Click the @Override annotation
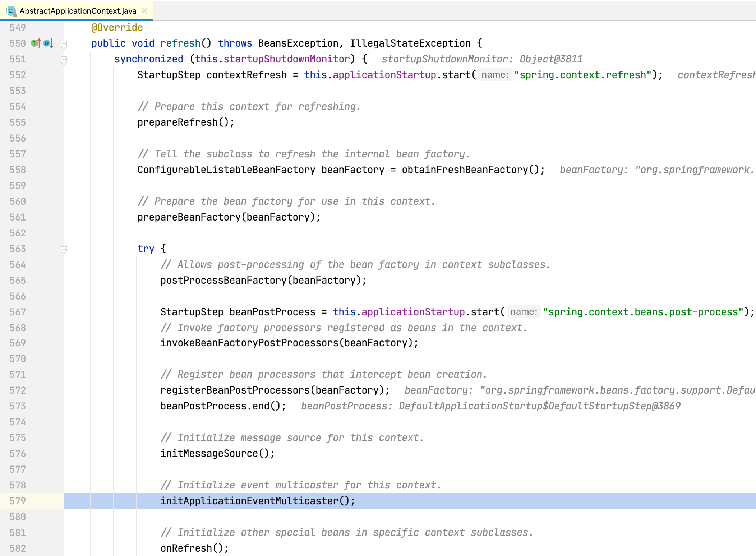This screenshot has height=556, width=756. coord(117,28)
